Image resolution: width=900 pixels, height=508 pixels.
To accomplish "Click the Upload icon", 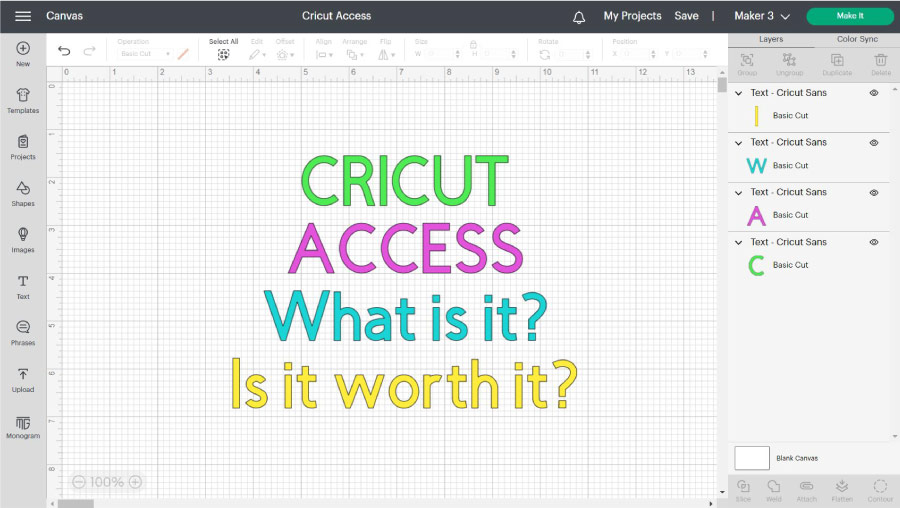I will (23, 379).
